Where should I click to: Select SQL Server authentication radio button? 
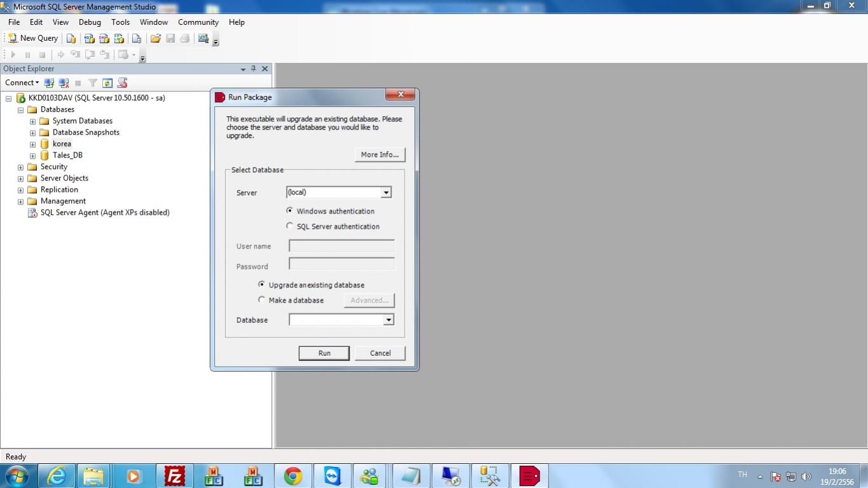click(290, 226)
